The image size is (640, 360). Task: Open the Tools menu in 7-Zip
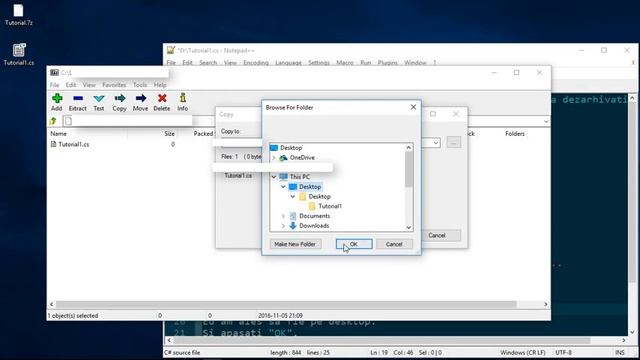[x=140, y=85]
